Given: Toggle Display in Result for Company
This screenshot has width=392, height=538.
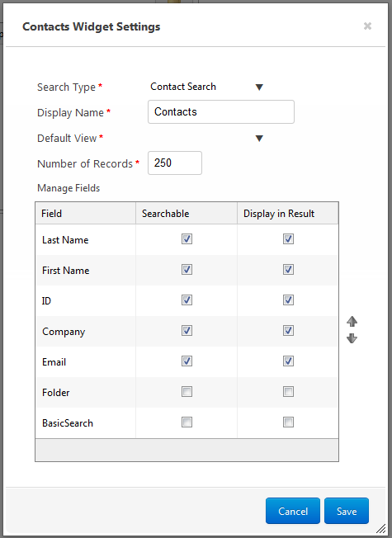Looking at the screenshot, I should point(288,330).
